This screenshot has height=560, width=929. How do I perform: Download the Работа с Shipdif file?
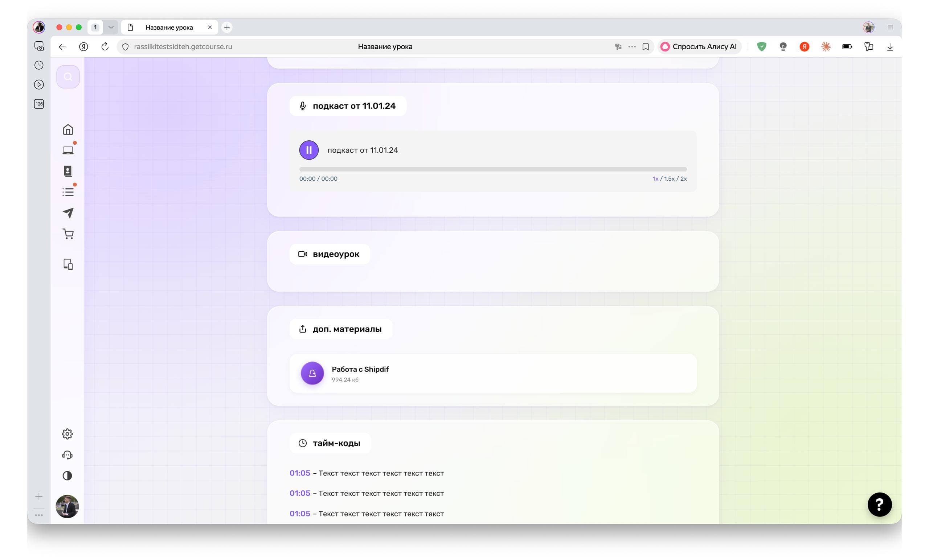pos(312,373)
